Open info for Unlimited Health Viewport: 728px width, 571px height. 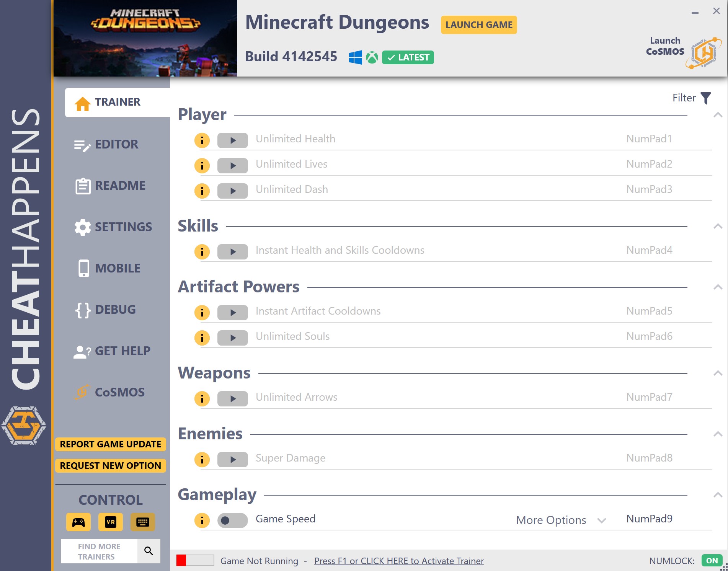[202, 140]
